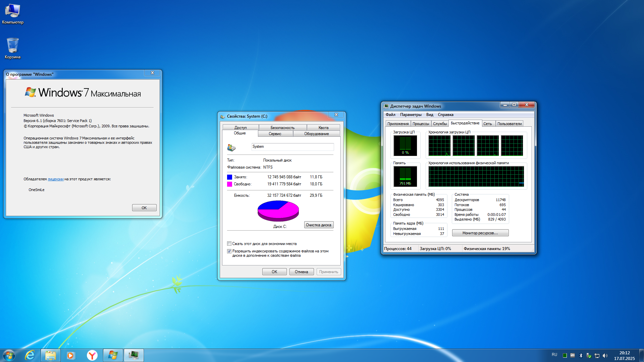Click the Очистка диска button
Screen dimensions: 644x362
pos(319,225)
